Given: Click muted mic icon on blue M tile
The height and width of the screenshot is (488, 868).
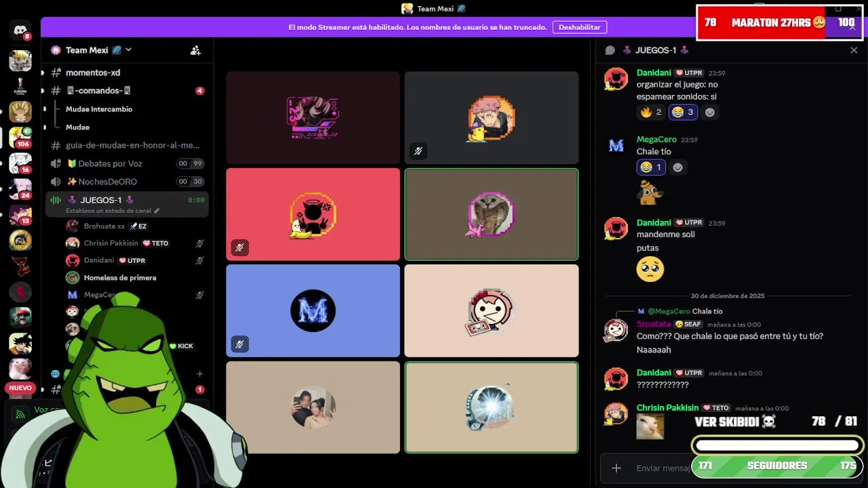Looking at the screenshot, I should (239, 344).
